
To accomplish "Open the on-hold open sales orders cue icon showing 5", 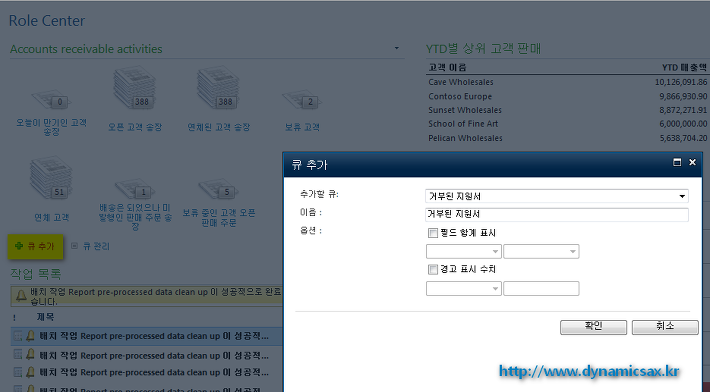I will point(219,189).
